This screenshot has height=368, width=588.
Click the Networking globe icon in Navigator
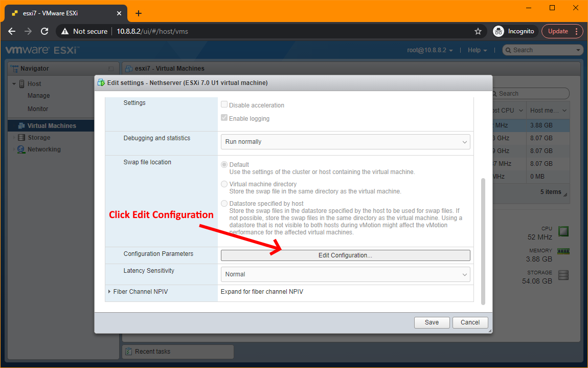(21, 149)
